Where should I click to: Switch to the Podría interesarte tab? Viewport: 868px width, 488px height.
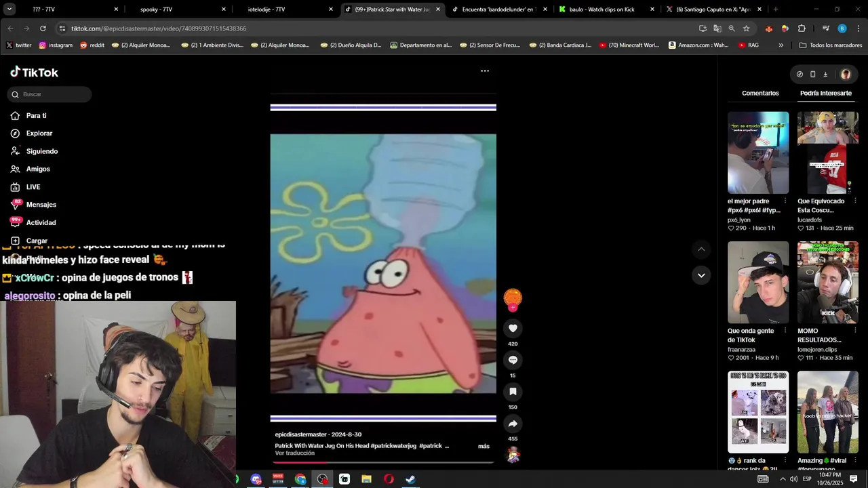[x=825, y=93]
